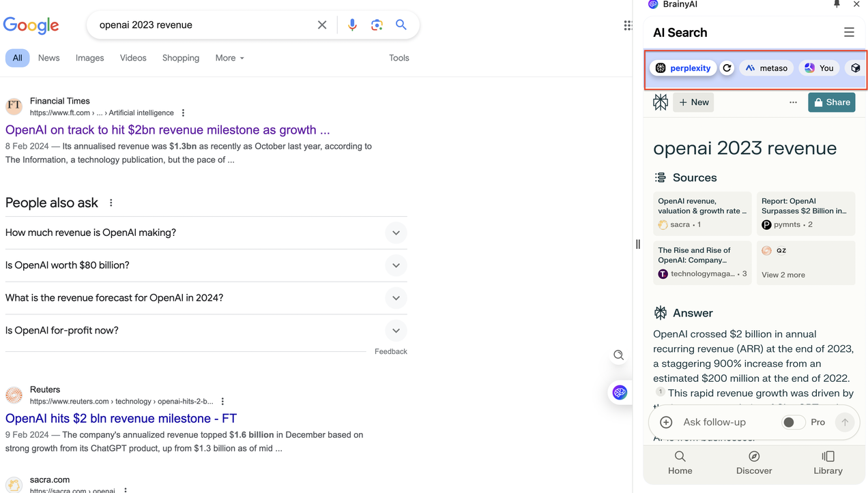Viewport: 868px width, 493px height.
Task: Open Perplexity Library tab
Action: pos(828,463)
